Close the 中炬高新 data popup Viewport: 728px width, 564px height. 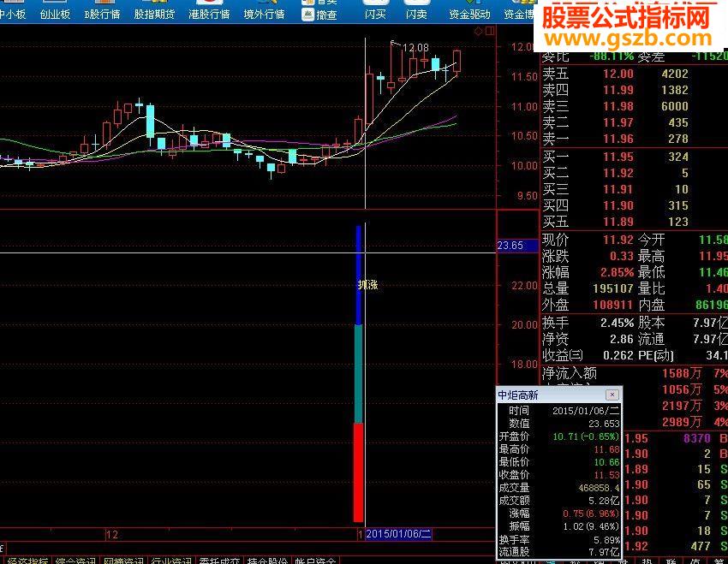[x=612, y=395]
